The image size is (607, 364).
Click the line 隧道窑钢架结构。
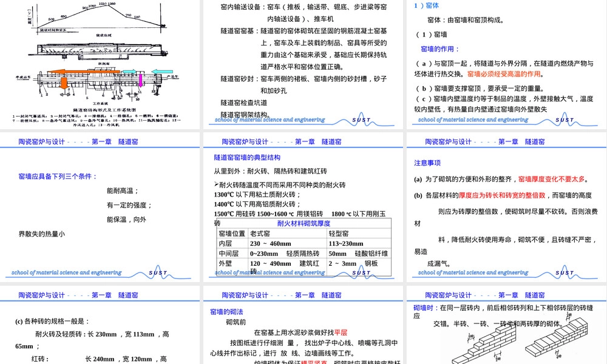pos(245,115)
